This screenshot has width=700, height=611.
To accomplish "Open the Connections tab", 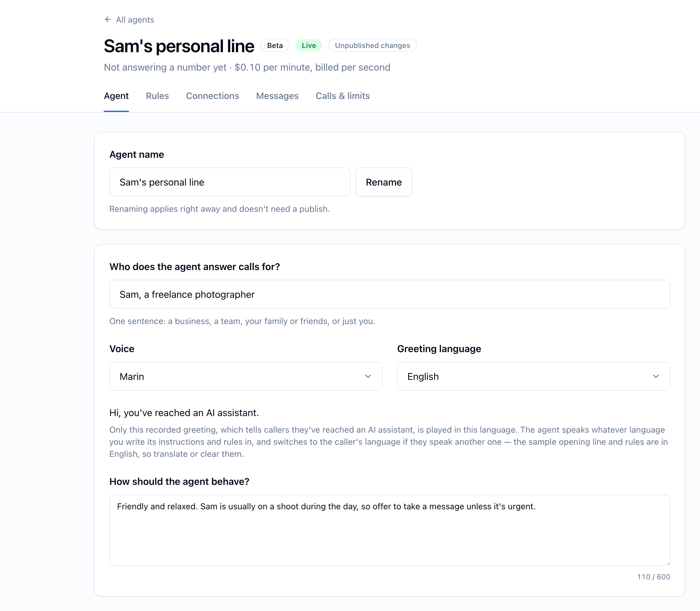I will [x=212, y=96].
